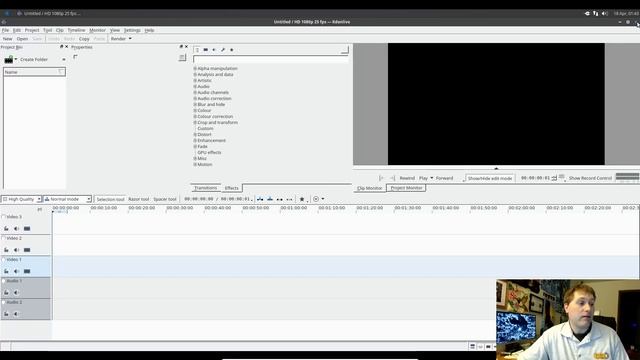Open the Add Clip dropdown arrow

(16, 60)
